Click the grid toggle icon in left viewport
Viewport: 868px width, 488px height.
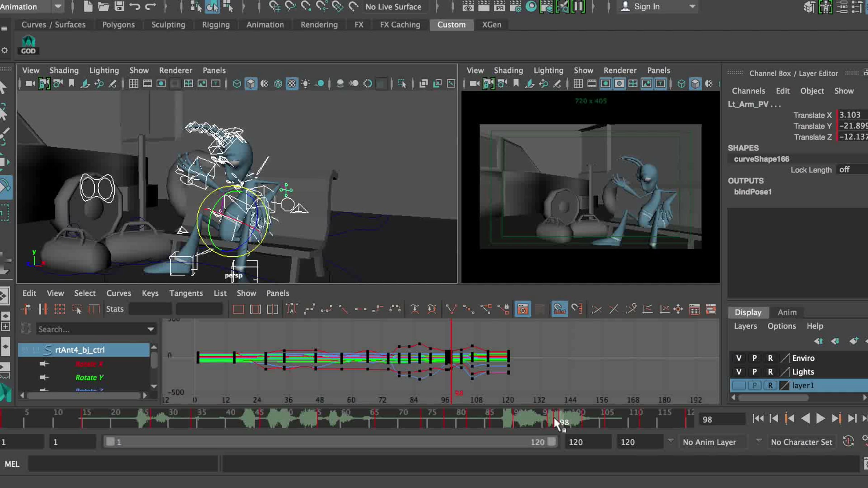133,84
